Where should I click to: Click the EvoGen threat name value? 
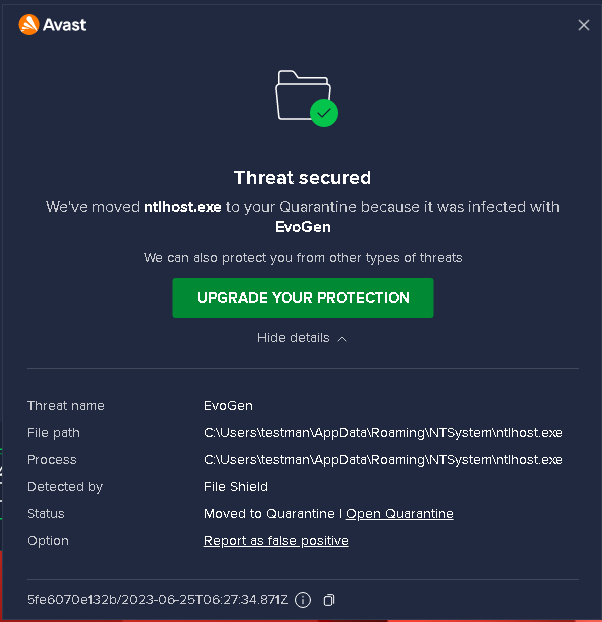coord(228,406)
